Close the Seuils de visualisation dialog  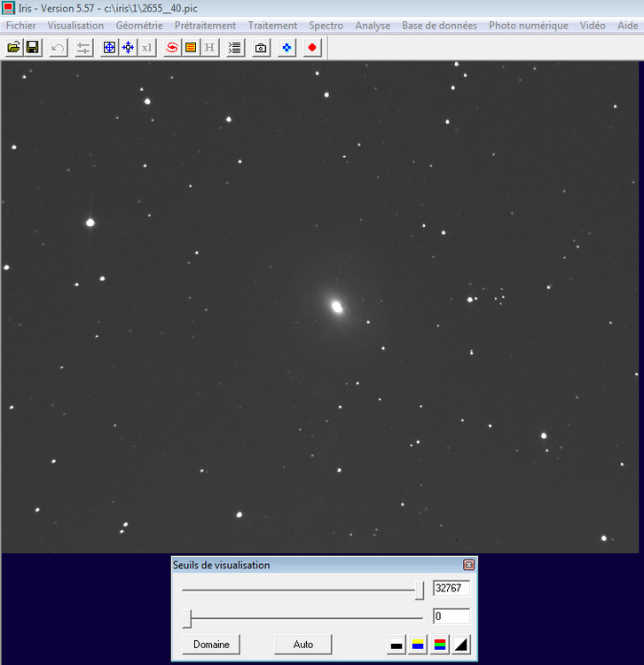click(x=468, y=565)
